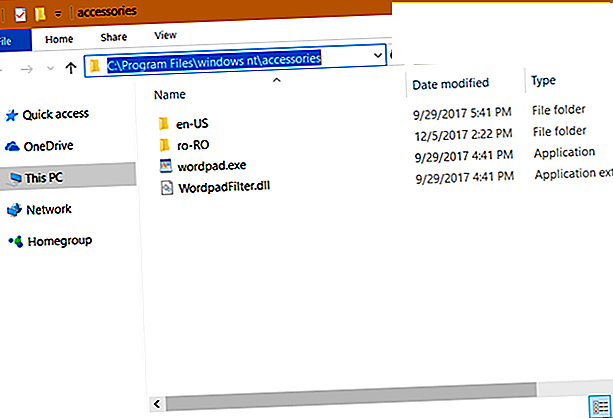Select Network in navigation pane
The height and width of the screenshot is (418, 613).
click(49, 210)
